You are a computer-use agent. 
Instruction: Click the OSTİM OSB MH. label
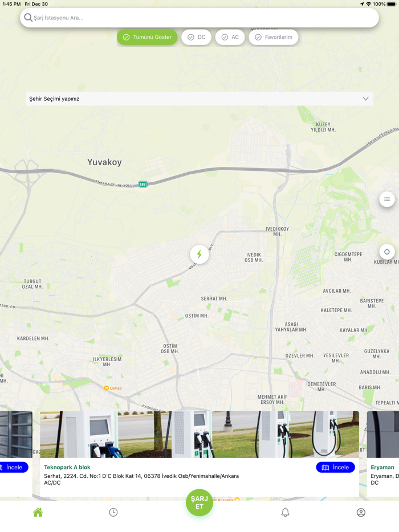[170, 349]
